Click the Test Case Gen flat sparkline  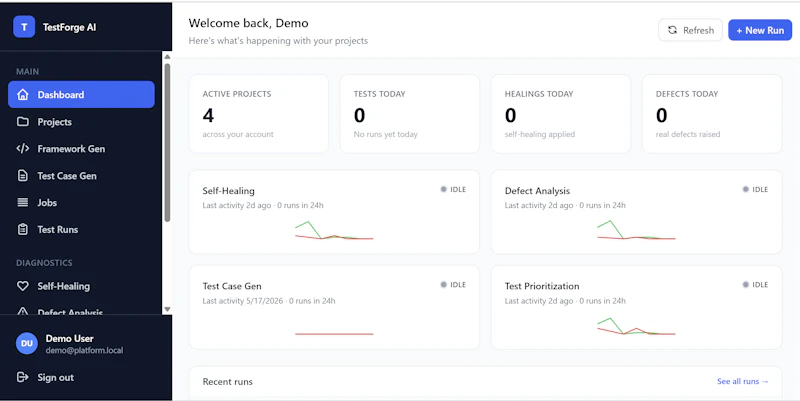click(x=334, y=334)
